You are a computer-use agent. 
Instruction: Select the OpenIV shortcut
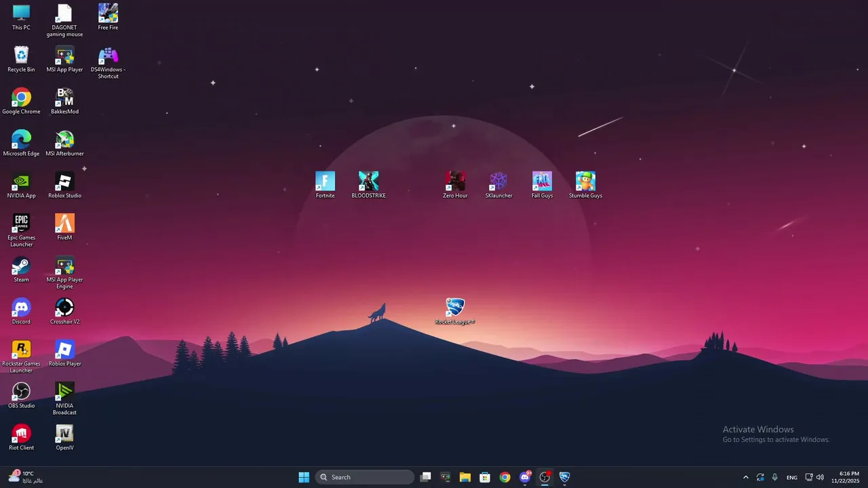64,438
